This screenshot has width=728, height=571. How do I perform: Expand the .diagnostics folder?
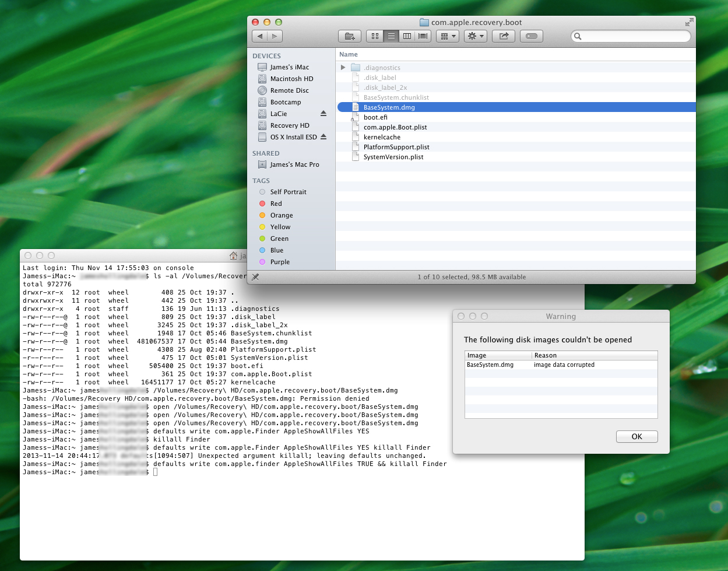point(343,68)
